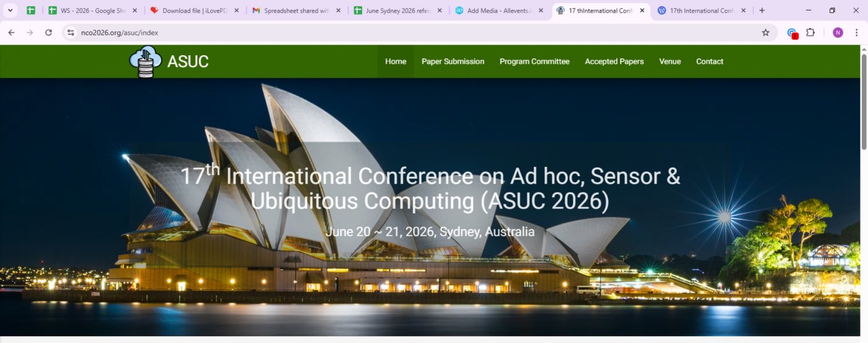
Task: Click the extension icon with red badge
Action: pos(792,33)
